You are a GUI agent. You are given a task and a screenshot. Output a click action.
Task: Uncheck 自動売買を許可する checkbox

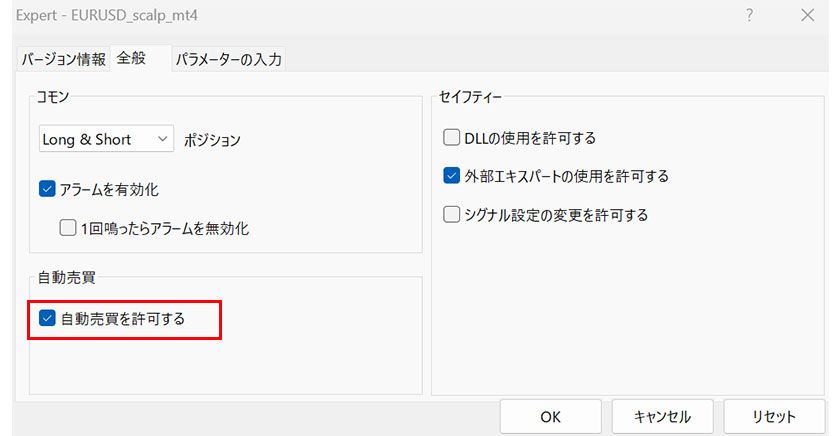(47, 319)
